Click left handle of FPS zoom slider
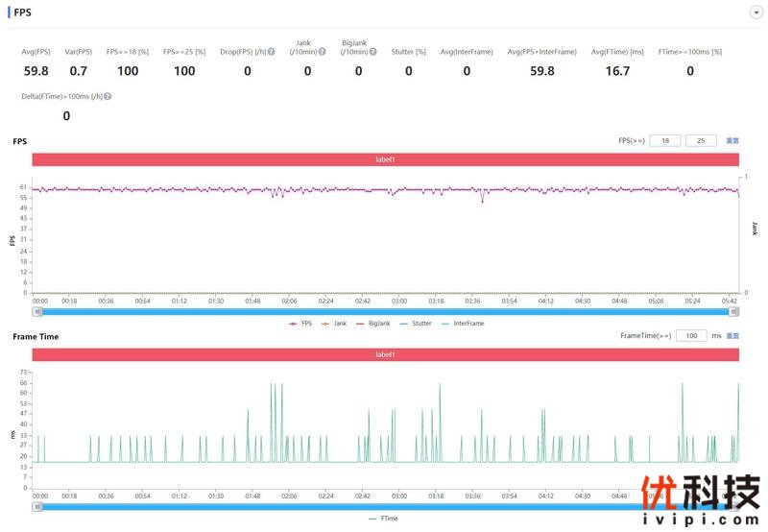The image size is (768, 532). 37,311
